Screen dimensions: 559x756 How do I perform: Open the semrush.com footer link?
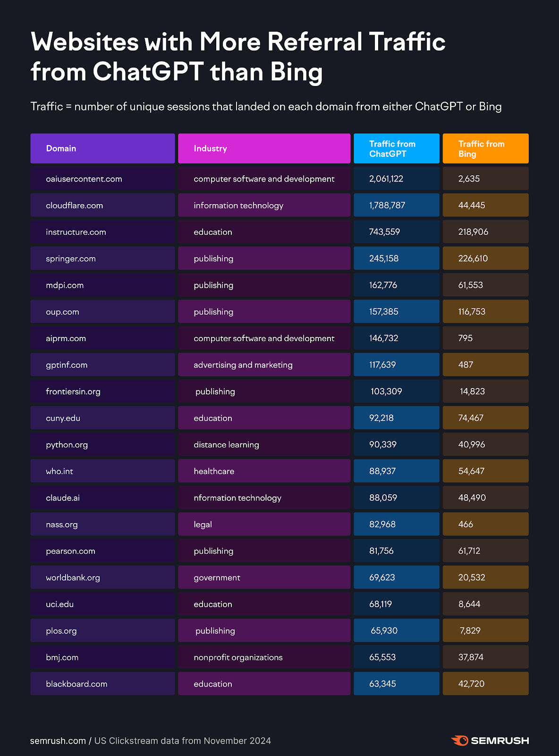(x=58, y=741)
